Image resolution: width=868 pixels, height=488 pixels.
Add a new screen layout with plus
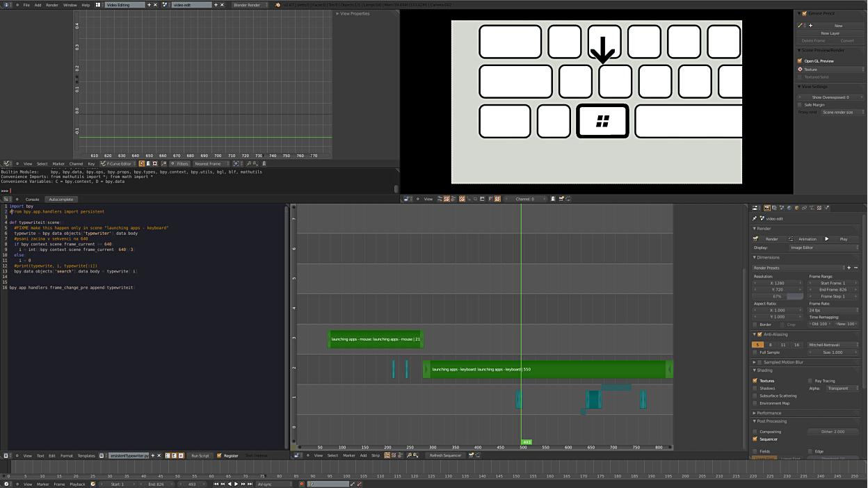149,5
